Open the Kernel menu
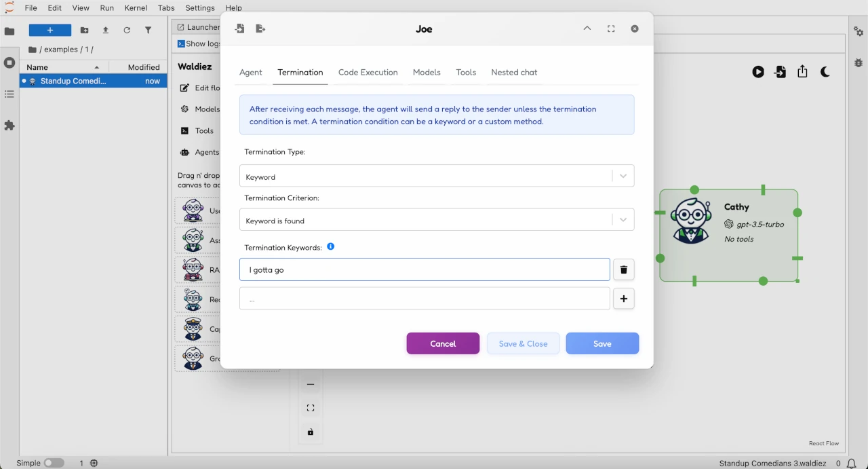Viewport: 868px width, 469px height. [x=136, y=8]
